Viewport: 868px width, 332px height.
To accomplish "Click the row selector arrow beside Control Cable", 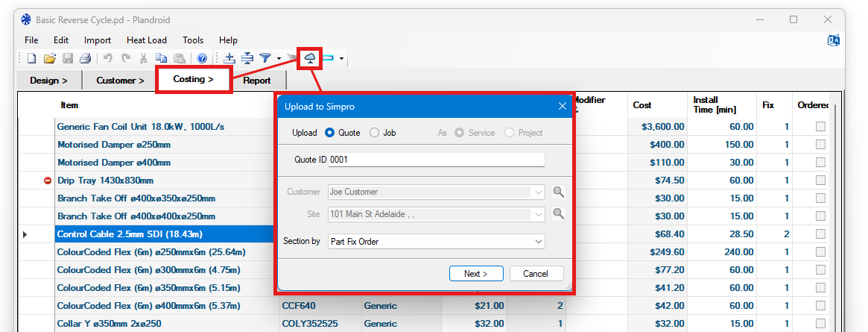I will click(x=25, y=234).
